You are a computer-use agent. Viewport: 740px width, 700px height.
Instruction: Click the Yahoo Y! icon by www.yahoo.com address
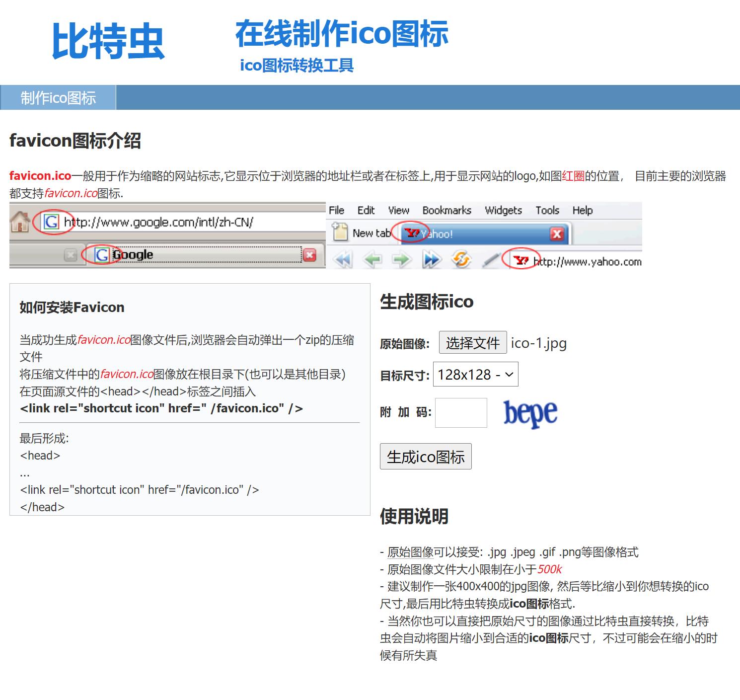(520, 260)
